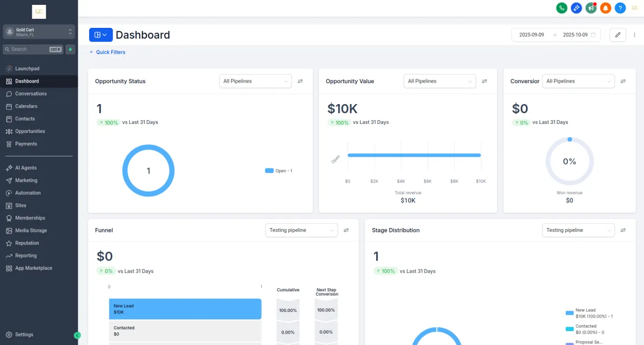The height and width of the screenshot is (345, 644).
Task: Open Stage Distribution widget filter settings icon
Action: (623, 230)
